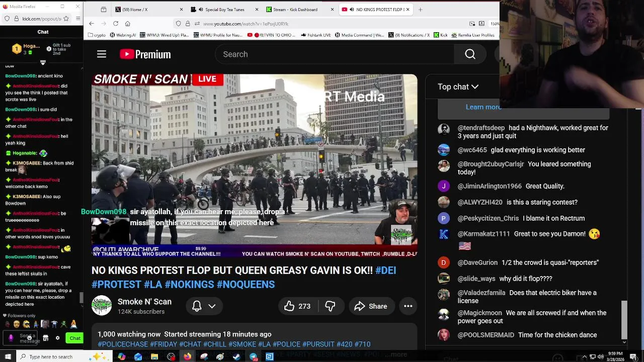Viewport: 644px width, 362px height.
Task: Open Kick chat shop icon
Action: pos(45,338)
